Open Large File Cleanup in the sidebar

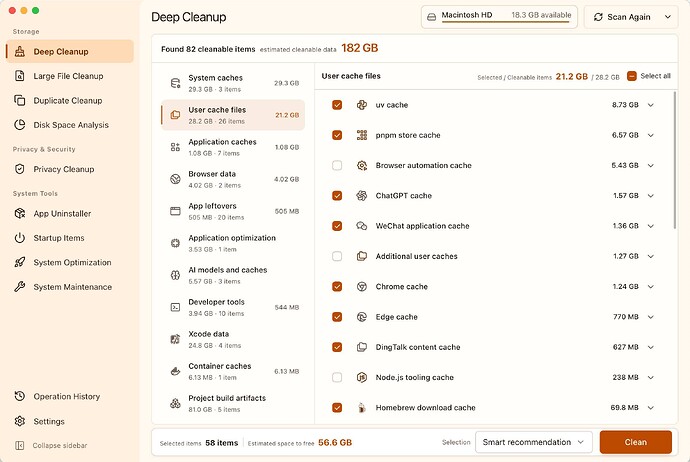click(x=70, y=76)
